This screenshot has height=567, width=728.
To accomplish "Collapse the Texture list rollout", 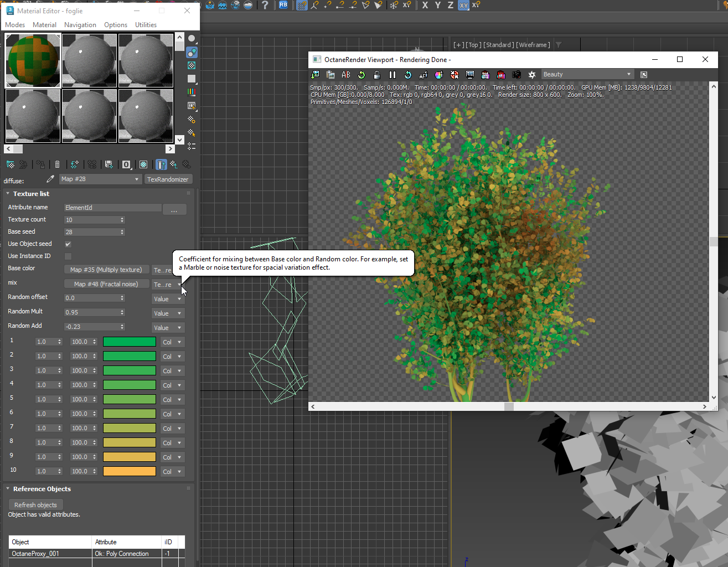I will click(31, 194).
